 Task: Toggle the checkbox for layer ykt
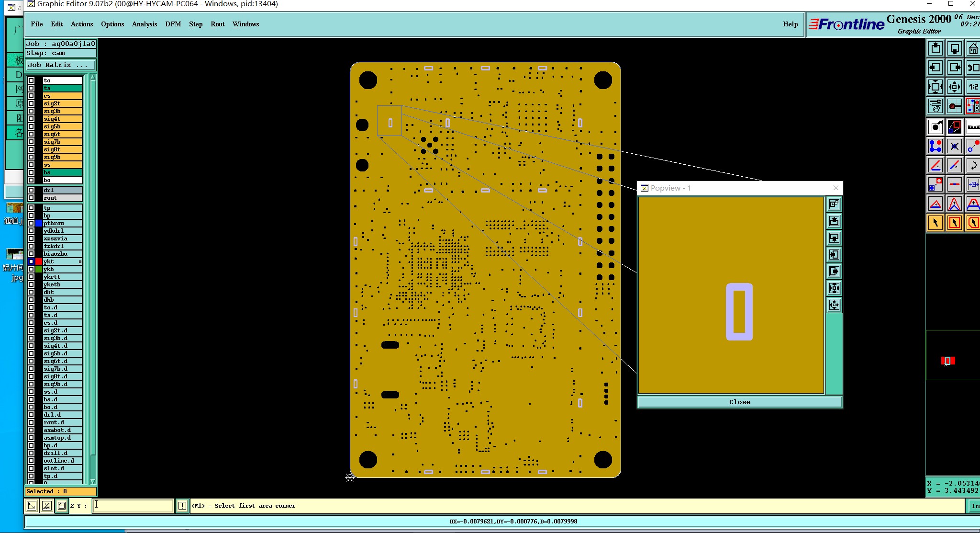click(31, 261)
